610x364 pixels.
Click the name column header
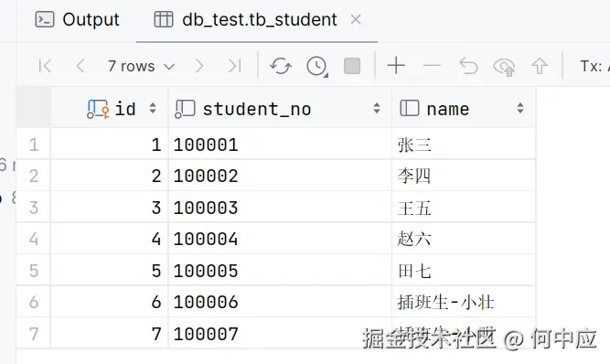(x=464, y=108)
